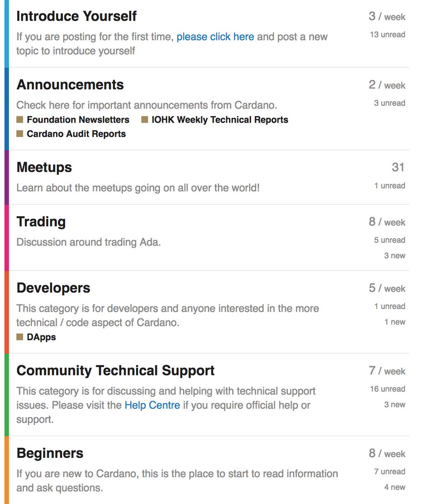This screenshot has width=421, height=504.
Task: Open IOHK Weekly Technical Reports subcategory
Action: tap(220, 120)
